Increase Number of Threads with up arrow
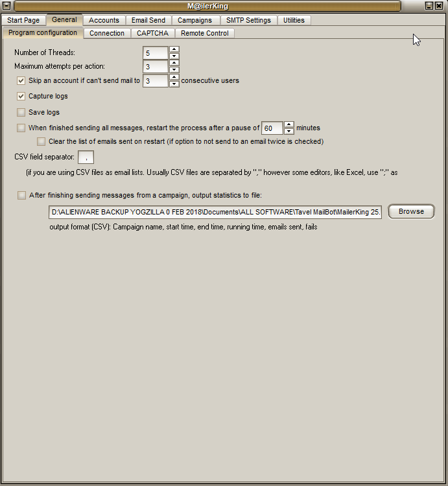This screenshot has width=448, height=486. pos(174,49)
